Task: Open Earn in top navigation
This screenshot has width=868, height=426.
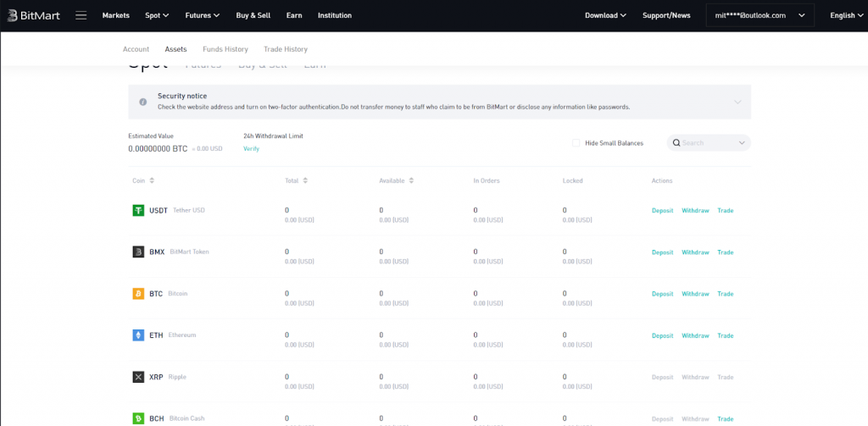Action: pos(294,15)
